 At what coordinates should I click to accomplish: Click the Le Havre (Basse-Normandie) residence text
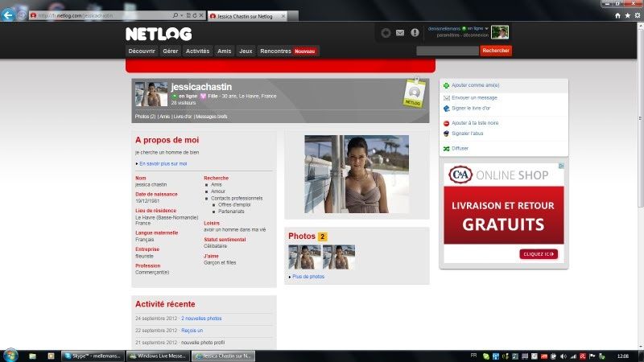pyautogui.click(x=167, y=217)
